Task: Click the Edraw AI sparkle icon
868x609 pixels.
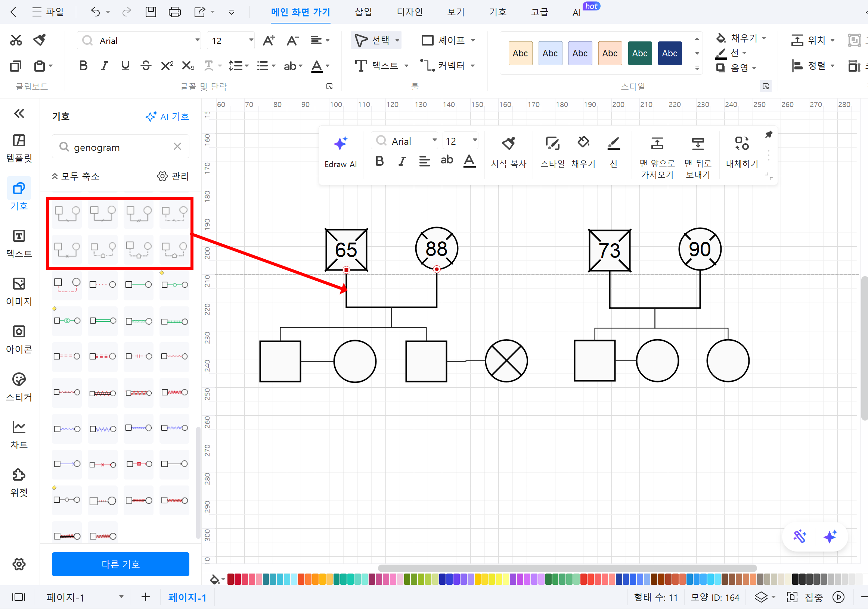Action: 340,144
